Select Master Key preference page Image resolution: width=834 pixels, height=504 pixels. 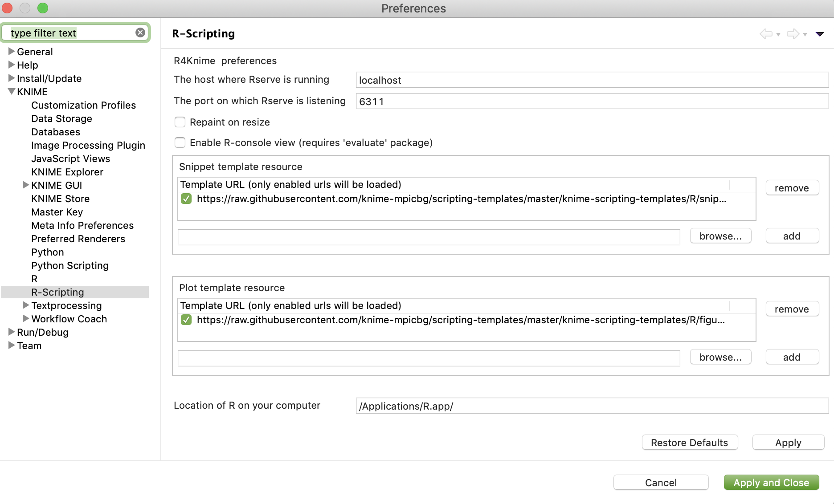coord(57,212)
